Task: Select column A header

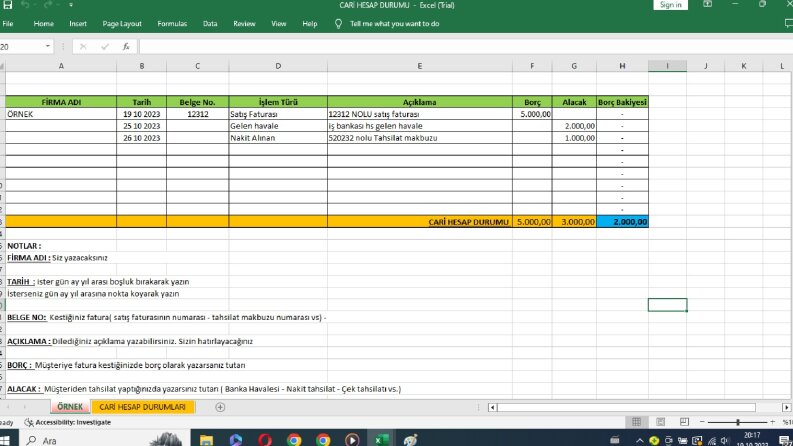Action: (x=61, y=66)
